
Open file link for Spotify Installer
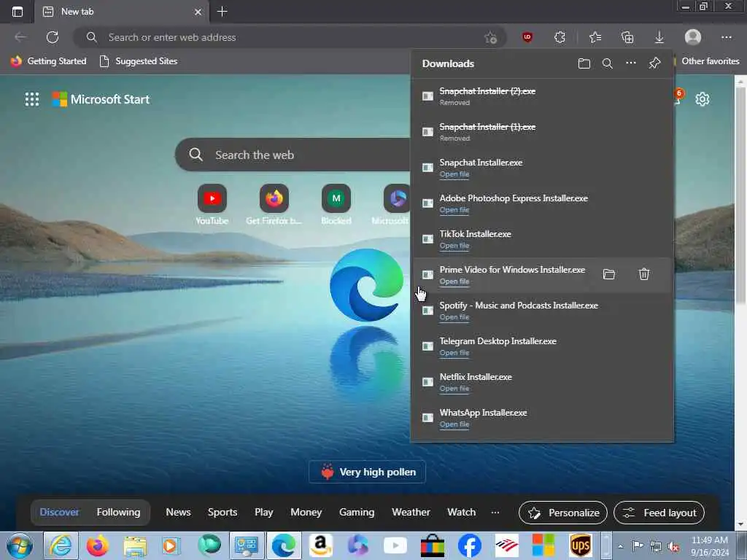tap(454, 317)
